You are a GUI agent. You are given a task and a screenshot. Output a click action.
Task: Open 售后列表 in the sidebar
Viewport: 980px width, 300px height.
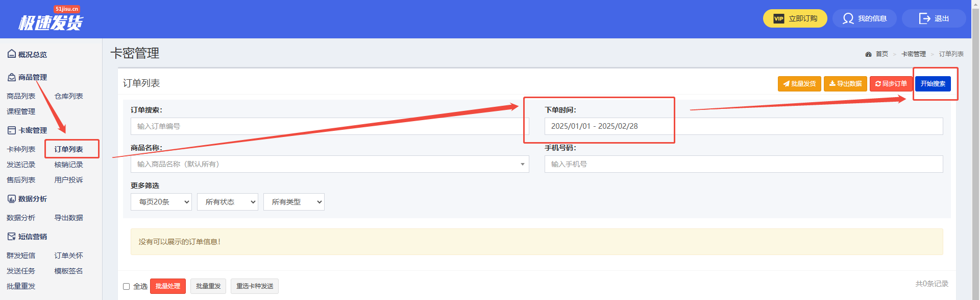pyautogui.click(x=21, y=180)
